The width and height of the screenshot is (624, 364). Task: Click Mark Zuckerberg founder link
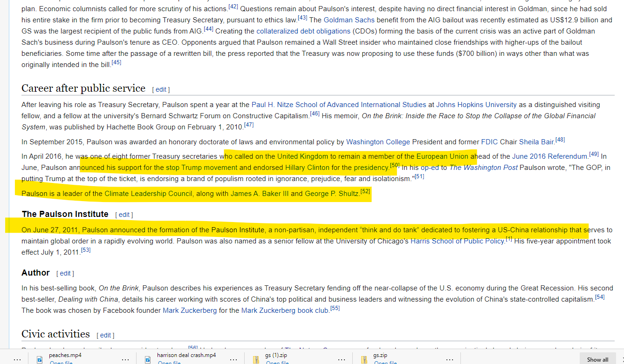point(190,310)
